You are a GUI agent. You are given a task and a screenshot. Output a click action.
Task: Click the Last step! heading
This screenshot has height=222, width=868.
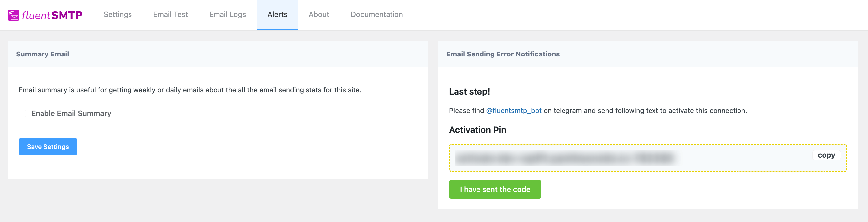tap(470, 92)
